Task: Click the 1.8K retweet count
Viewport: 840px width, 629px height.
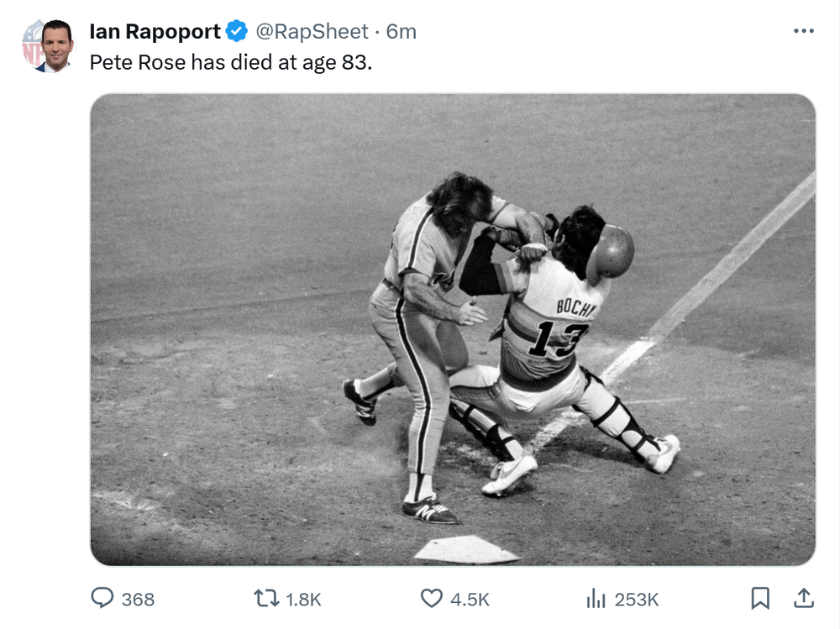Action: click(303, 599)
